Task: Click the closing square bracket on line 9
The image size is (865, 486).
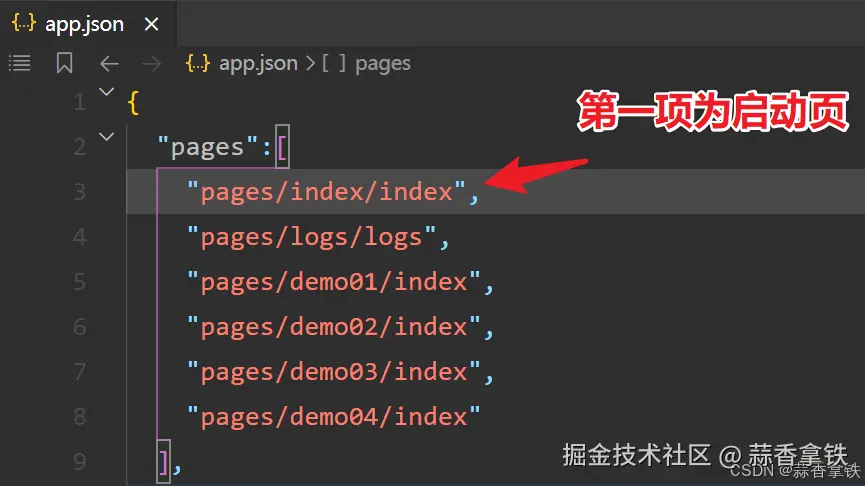Action: pos(163,462)
